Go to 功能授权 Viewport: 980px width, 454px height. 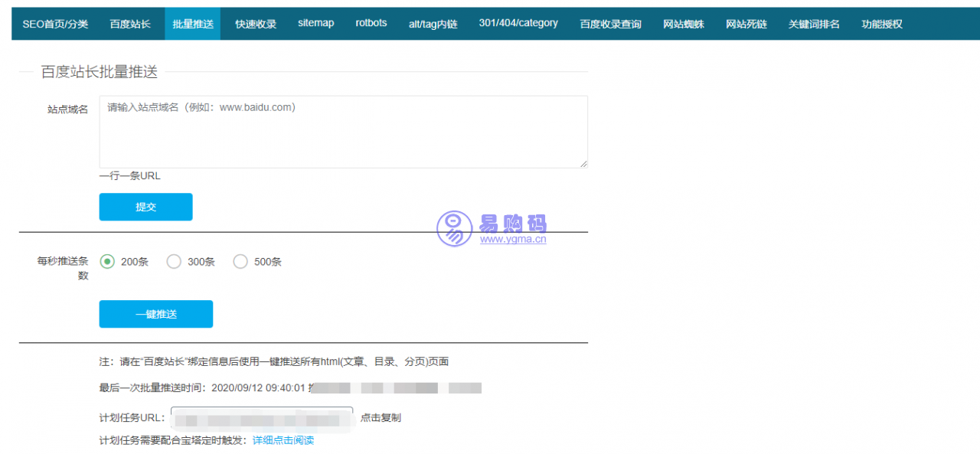click(x=880, y=23)
